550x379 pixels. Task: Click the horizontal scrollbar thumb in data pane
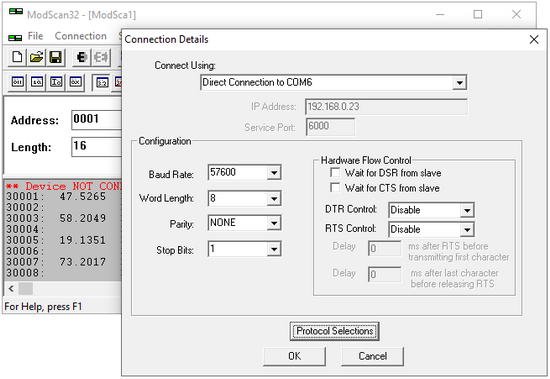[x=26, y=289]
